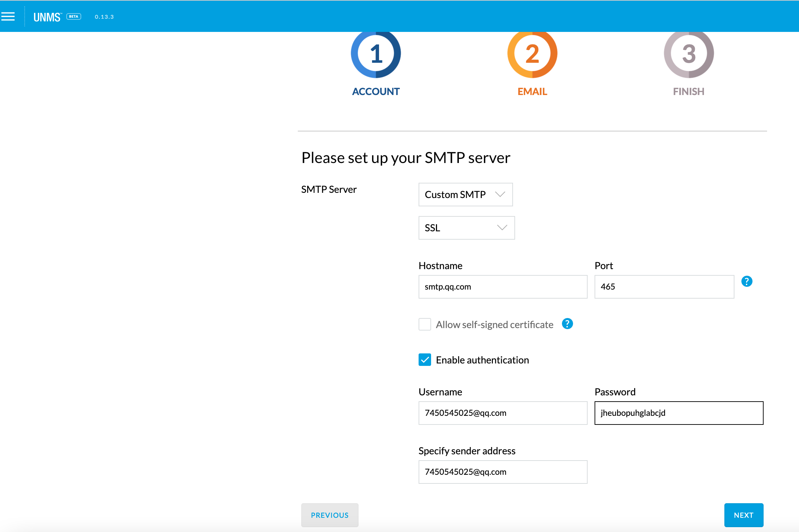This screenshot has height=532, width=799.
Task: Click the step 3 Finish circle
Action: coord(689,53)
